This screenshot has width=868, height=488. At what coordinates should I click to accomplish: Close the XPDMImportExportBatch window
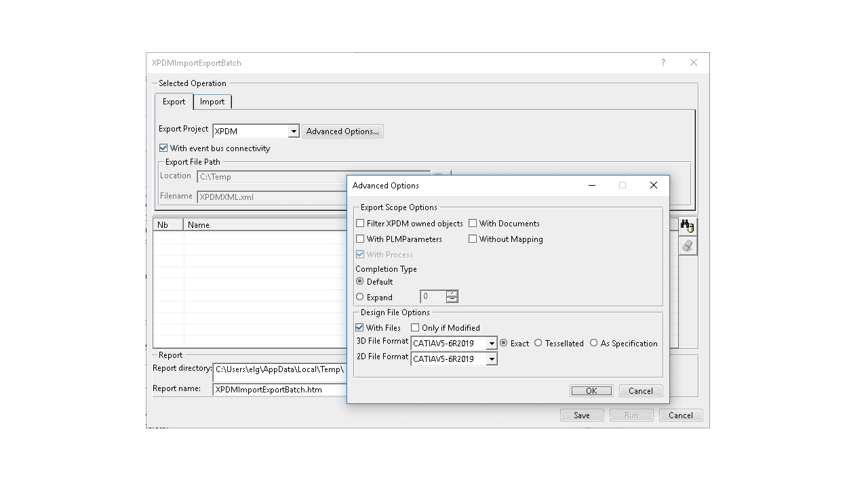pos(693,63)
